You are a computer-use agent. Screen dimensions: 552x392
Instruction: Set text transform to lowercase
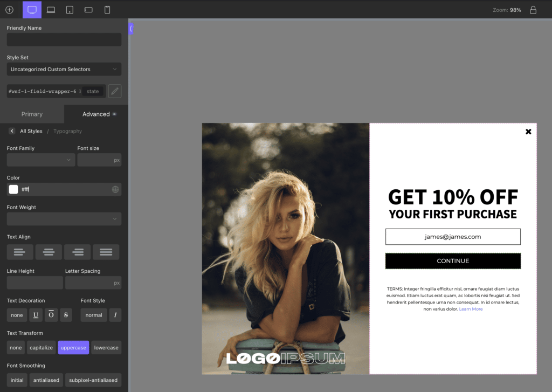(x=106, y=348)
